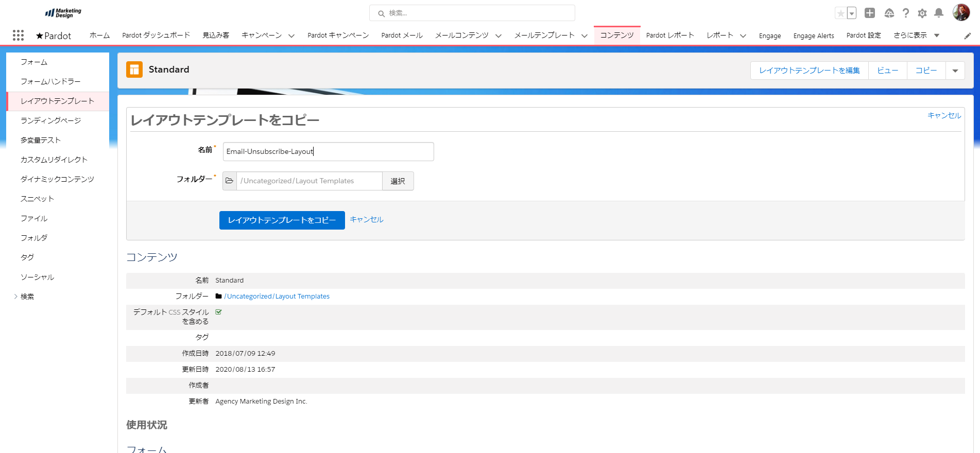
Task: Click the Default CSS Style green checkmark
Action: click(x=218, y=312)
